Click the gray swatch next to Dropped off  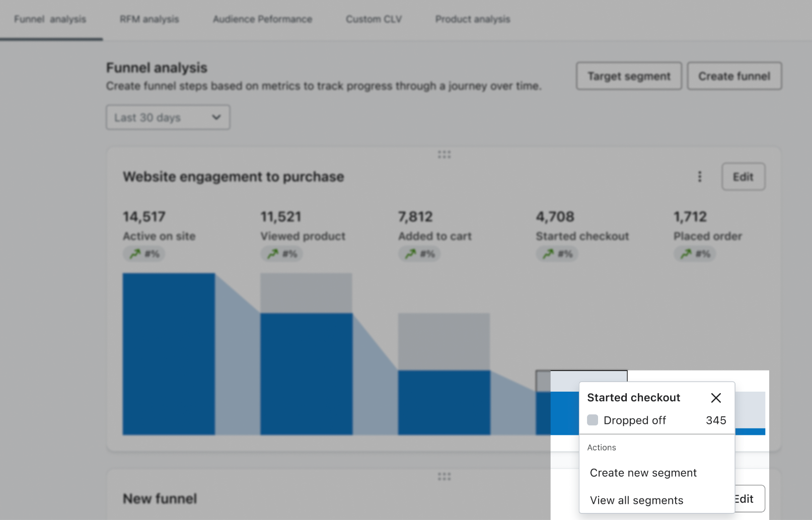point(592,420)
